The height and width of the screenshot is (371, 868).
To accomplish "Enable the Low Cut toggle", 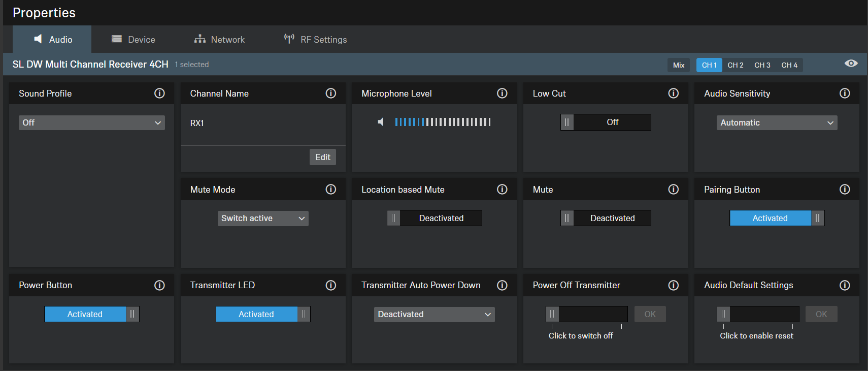I will pos(606,122).
